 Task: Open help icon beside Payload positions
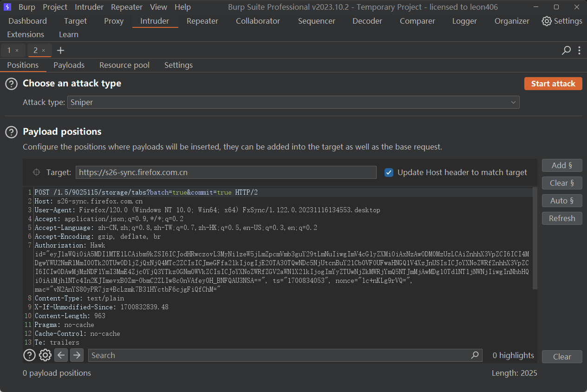point(11,132)
